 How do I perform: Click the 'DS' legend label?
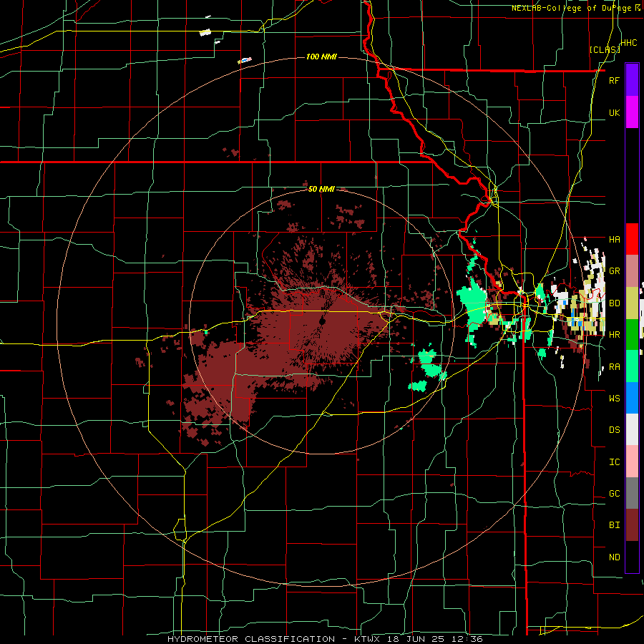(614, 430)
